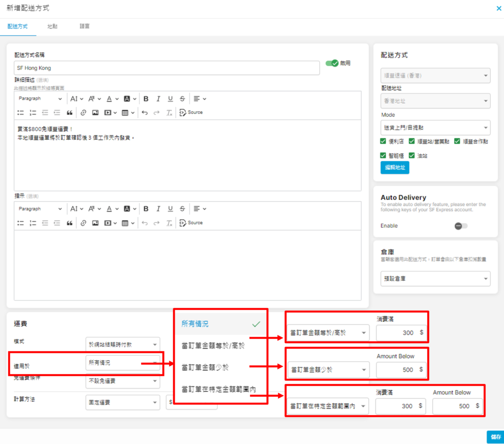The width and height of the screenshot is (504, 444).
Task: Click the insert image icon in 詳細描述 editor
Action: pos(95,113)
